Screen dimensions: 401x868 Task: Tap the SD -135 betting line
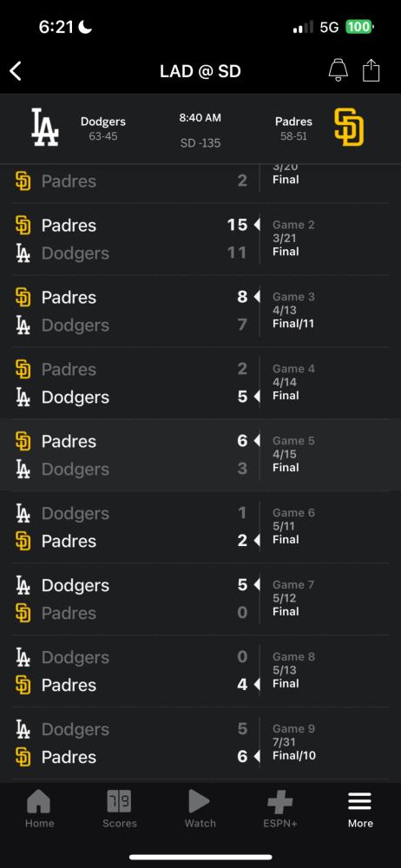click(x=200, y=143)
